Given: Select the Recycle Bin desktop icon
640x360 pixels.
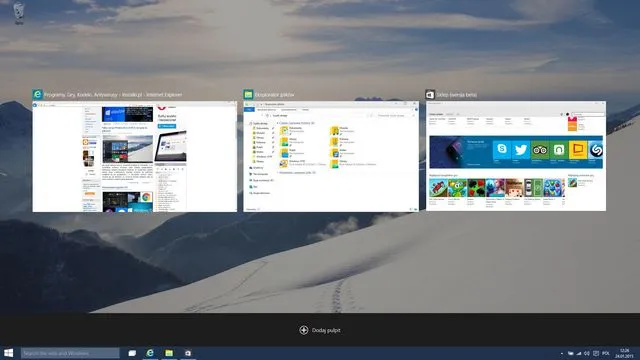Looking at the screenshot, I should point(19,13).
